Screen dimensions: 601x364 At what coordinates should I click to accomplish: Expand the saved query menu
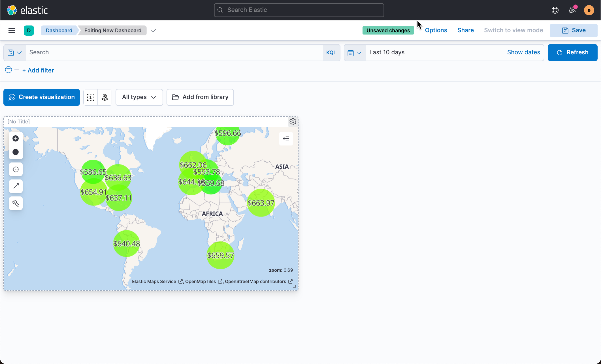pos(15,53)
